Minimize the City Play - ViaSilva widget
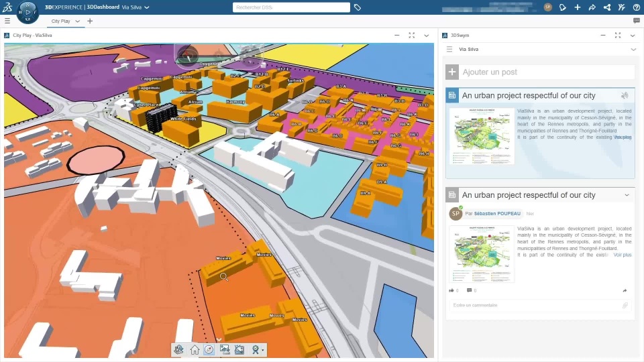This screenshot has height=362, width=644. click(x=396, y=36)
